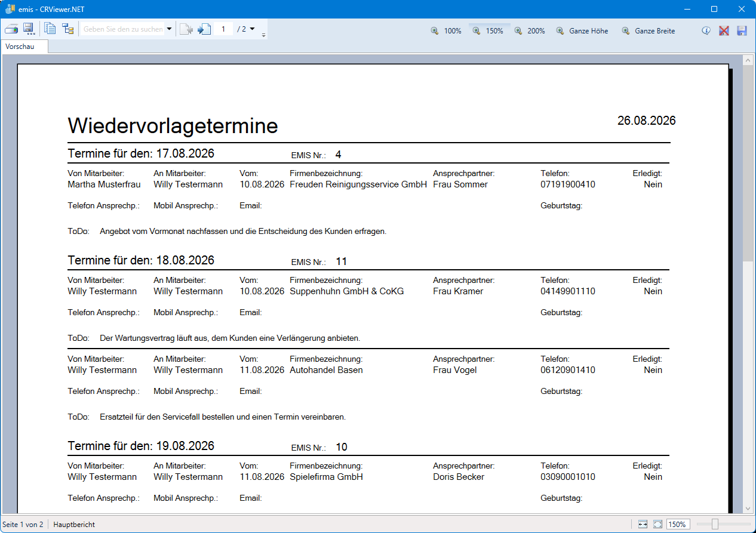Click Martha Musterfrau name

click(104, 184)
